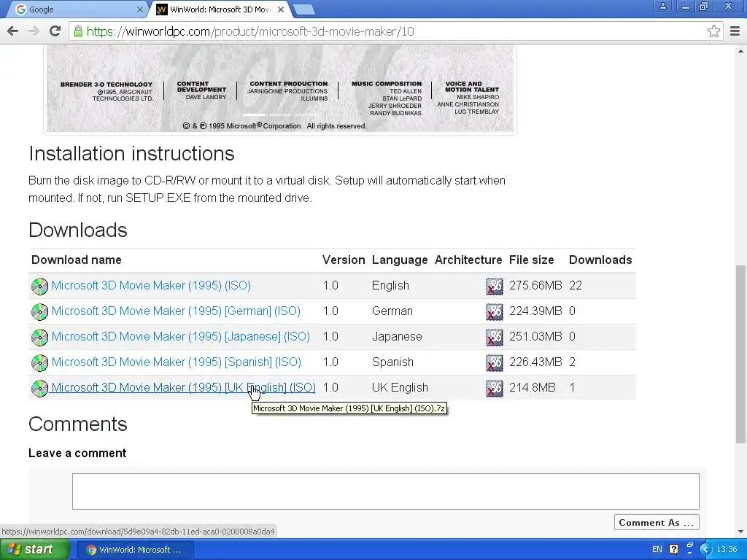Click disc icon for UK English download
The height and width of the screenshot is (560, 747).
(x=39, y=389)
